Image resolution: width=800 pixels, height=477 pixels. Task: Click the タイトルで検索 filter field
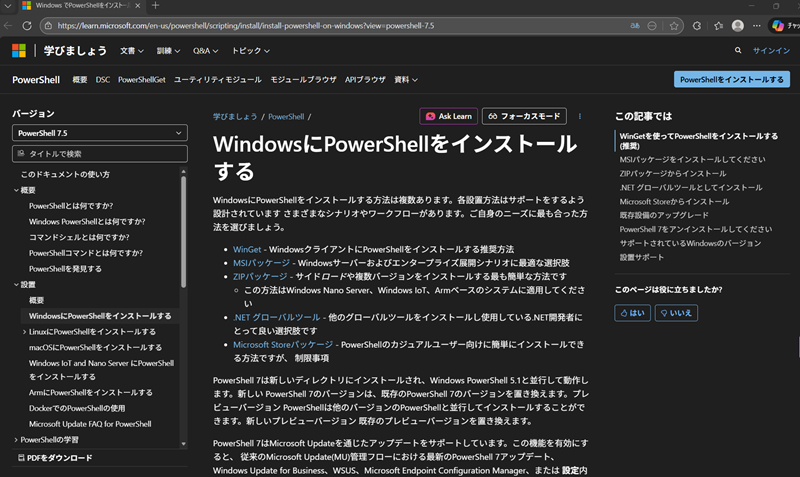[99, 154]
